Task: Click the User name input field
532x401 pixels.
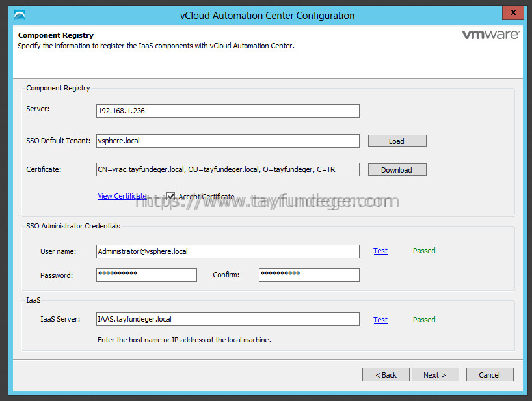Action: (x=228, y=251)
